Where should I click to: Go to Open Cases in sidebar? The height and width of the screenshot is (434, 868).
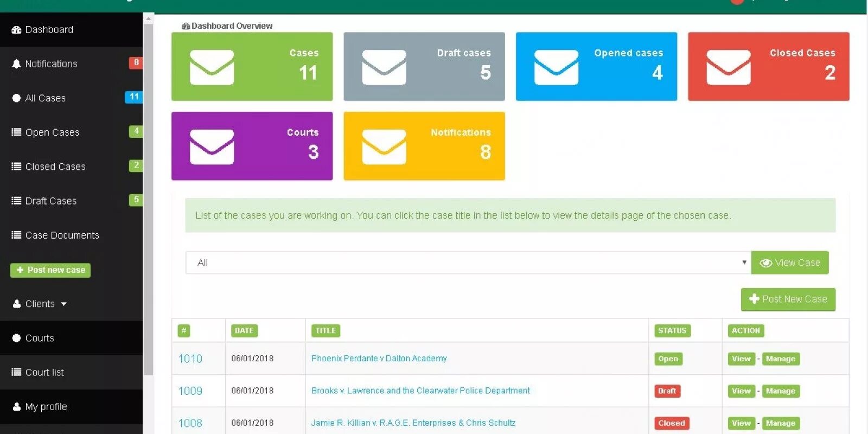(71, 132)
